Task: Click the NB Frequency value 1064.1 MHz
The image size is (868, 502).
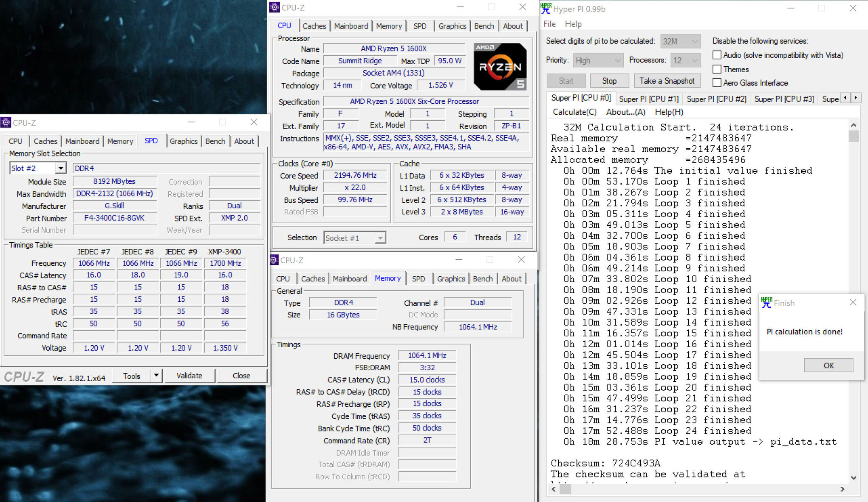Action: pos(478,326)
